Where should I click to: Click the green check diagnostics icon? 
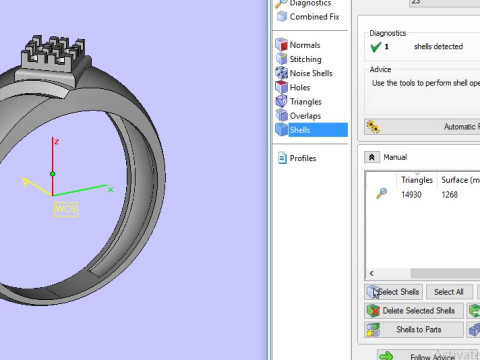pyautogui.click(x=376, y=47)
